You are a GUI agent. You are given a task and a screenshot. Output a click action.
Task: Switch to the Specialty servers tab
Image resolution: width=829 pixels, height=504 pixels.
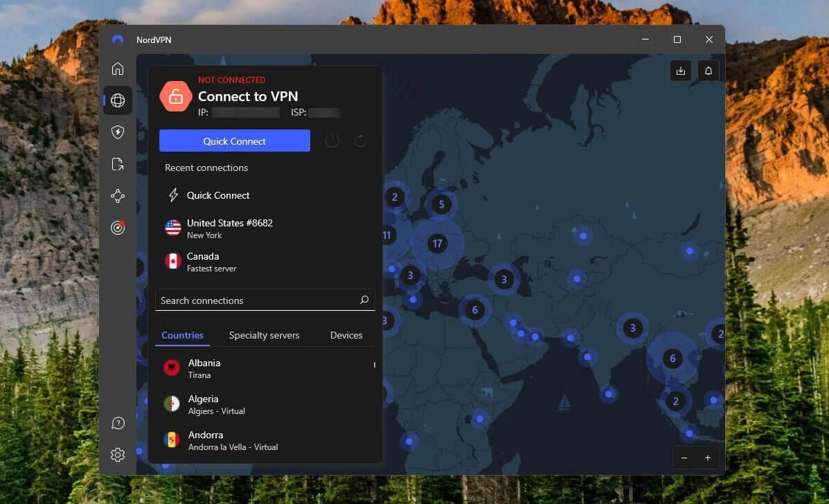(x=265, y=335)
